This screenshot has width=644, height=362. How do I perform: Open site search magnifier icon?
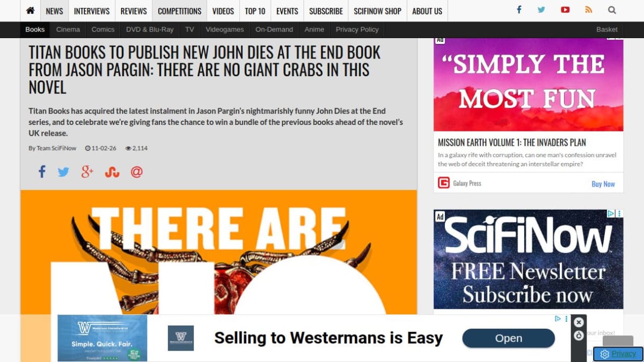coord(612,10)
